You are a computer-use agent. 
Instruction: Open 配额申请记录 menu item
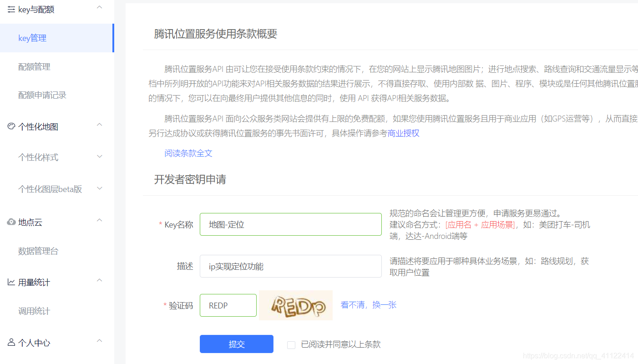tap(42, 95)
